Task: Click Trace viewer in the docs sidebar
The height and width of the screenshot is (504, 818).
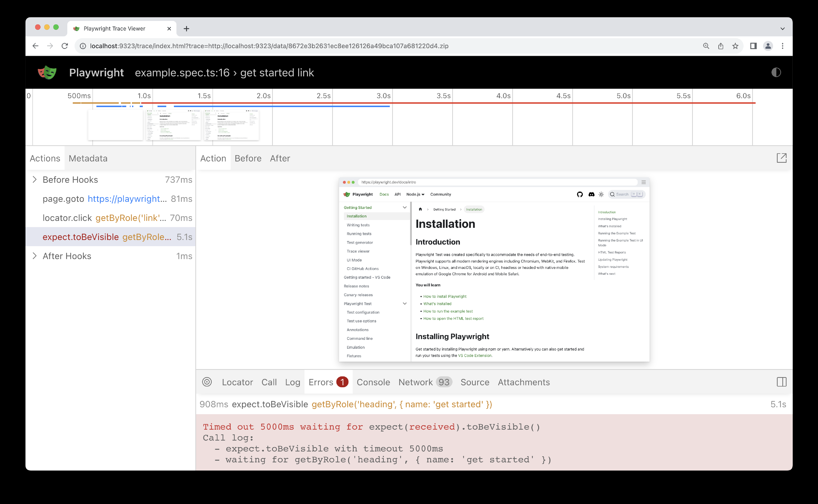Action: (x=358, y=251)
